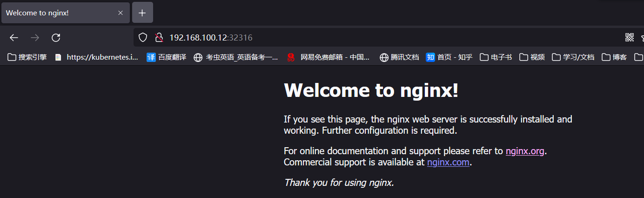Click the Welcome to nginx! heading
The height and width of the screenshot is (198, 644).
[x=371, y=90]
